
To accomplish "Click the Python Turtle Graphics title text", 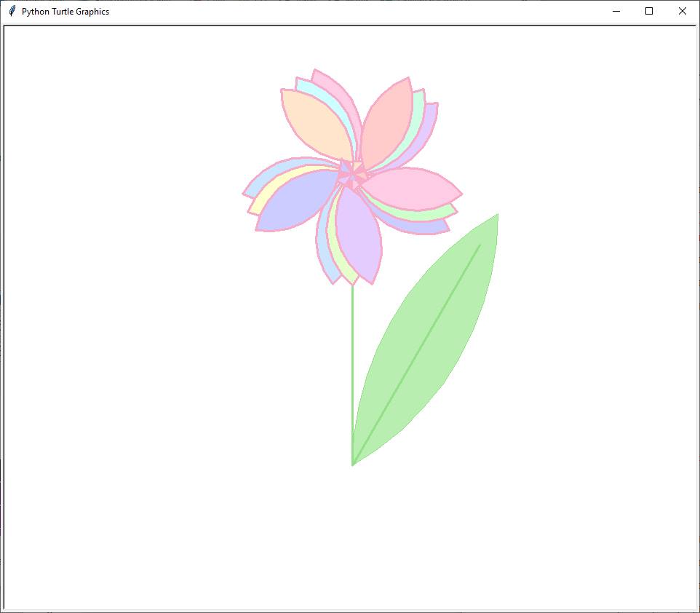I will click(65, 12).
